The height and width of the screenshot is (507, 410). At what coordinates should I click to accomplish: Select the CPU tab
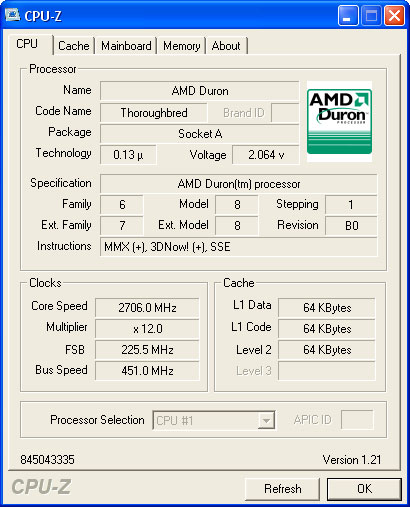pos(27,44)
